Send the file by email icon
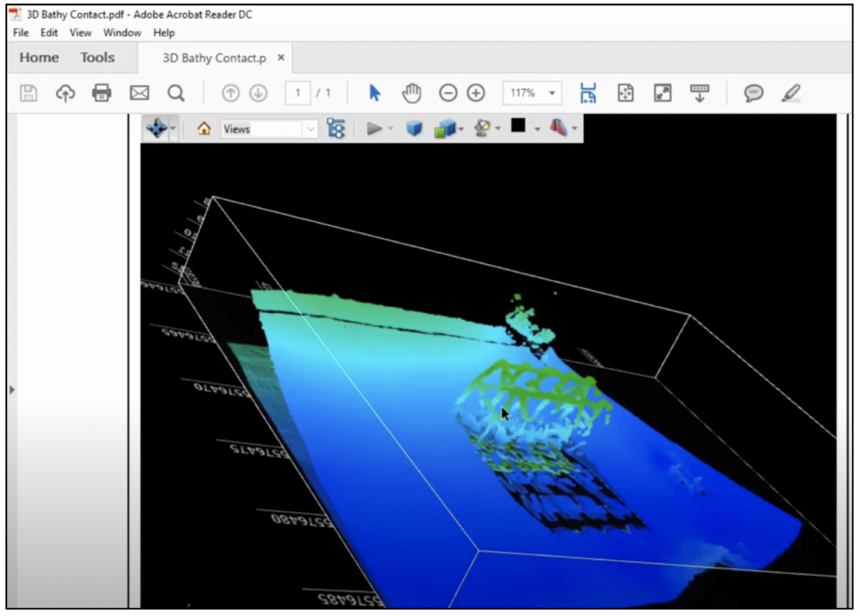The width and height of the screenshot is (860, 616). (139, 93)
